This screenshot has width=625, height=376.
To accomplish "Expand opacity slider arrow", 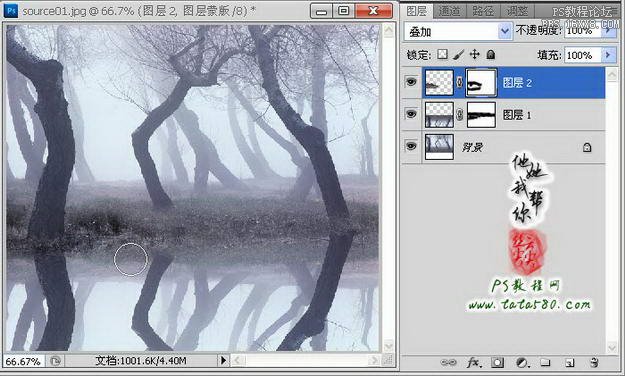I will 609,31.
